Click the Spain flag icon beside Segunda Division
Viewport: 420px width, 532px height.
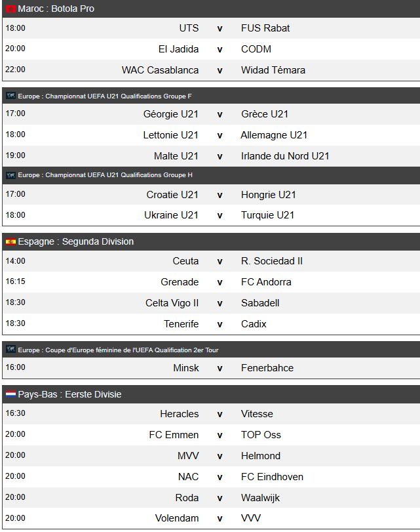pos(11,241)
